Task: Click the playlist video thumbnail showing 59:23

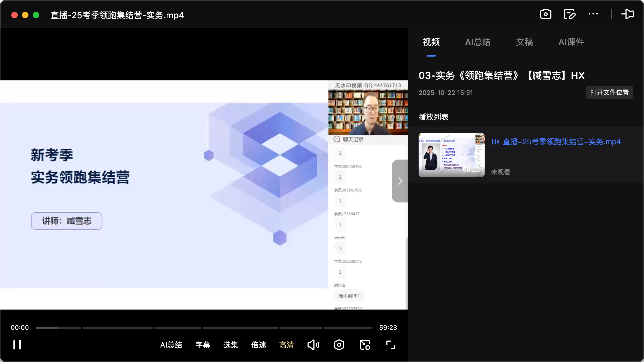Action: 451,155
